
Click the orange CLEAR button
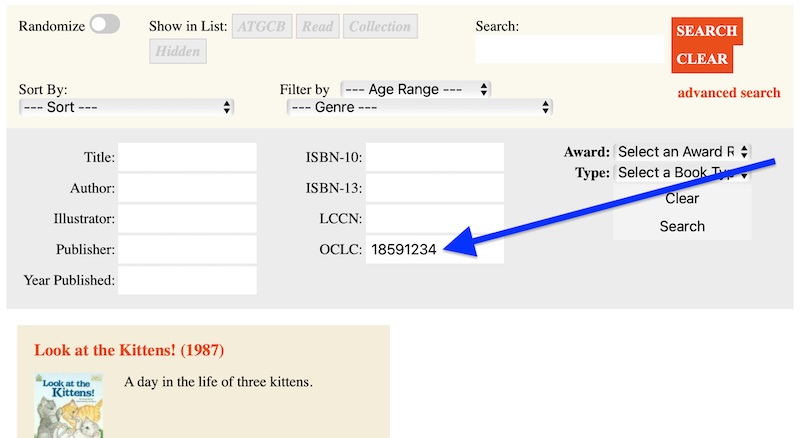click(702, 59)
